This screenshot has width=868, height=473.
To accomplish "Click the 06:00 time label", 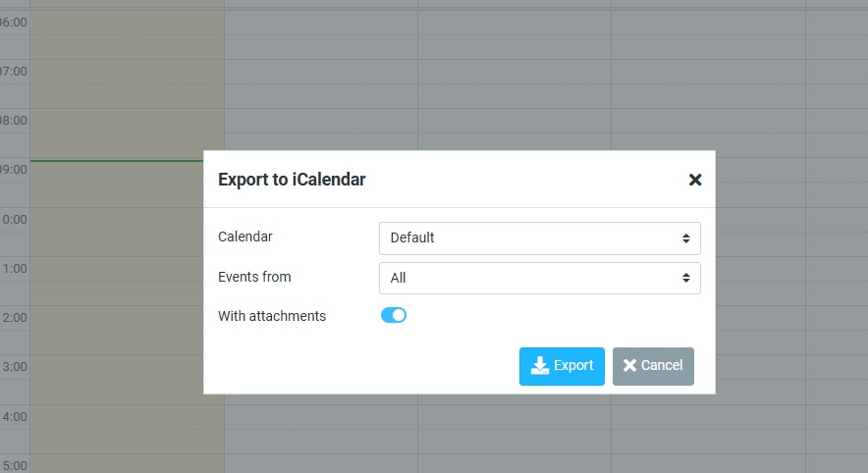I will [14, 23].
